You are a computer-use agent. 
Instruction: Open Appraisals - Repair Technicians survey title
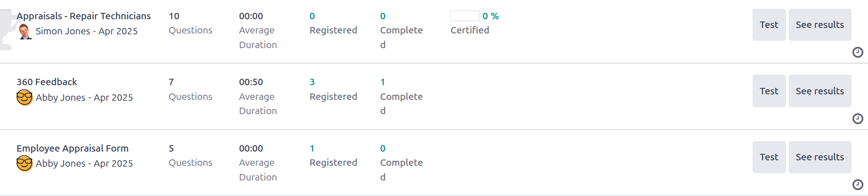pos(83,16)
